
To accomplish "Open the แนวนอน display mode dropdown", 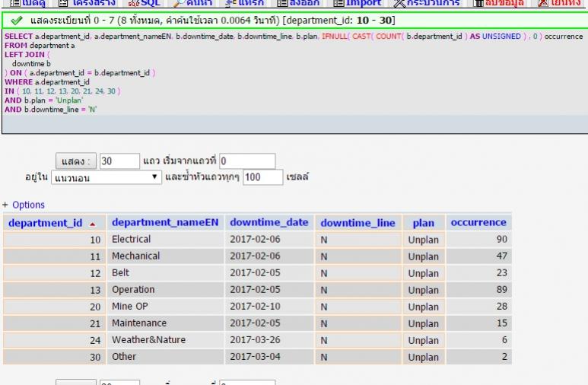I will coord(106,177).
